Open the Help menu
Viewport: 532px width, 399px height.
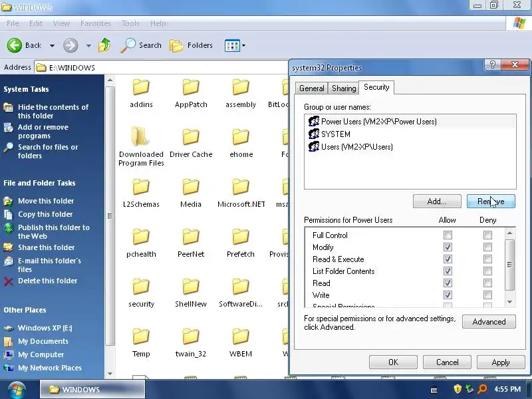point(158,23)
